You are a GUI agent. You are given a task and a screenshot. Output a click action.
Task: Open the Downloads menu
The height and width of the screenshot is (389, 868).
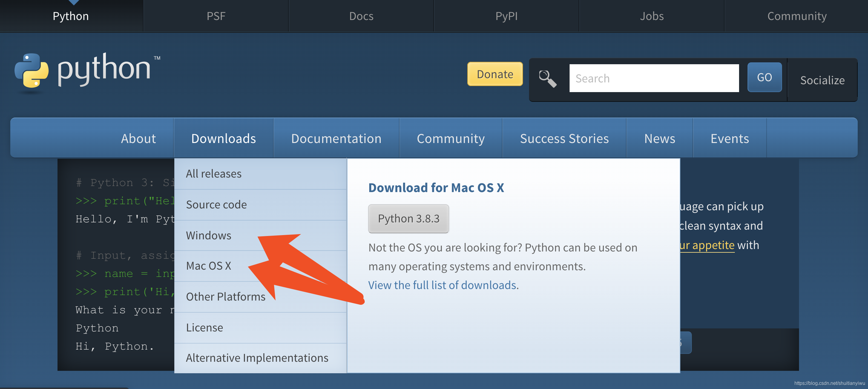tap(223, 138)
